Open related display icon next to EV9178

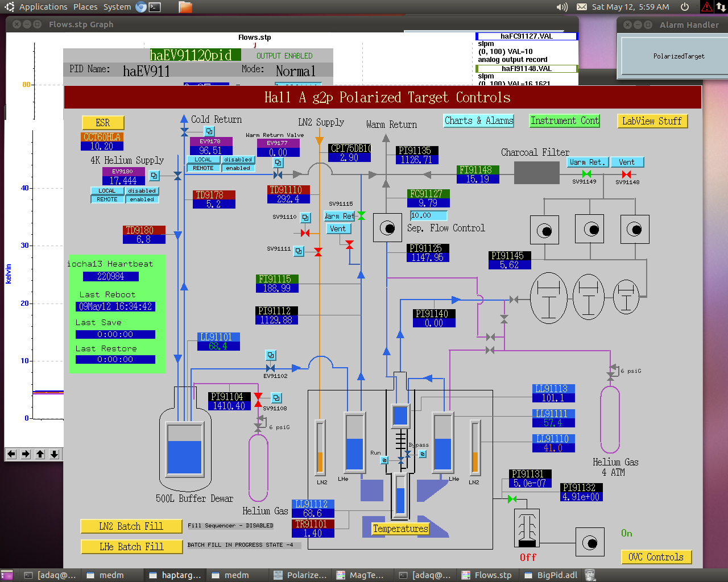point(210,131)
